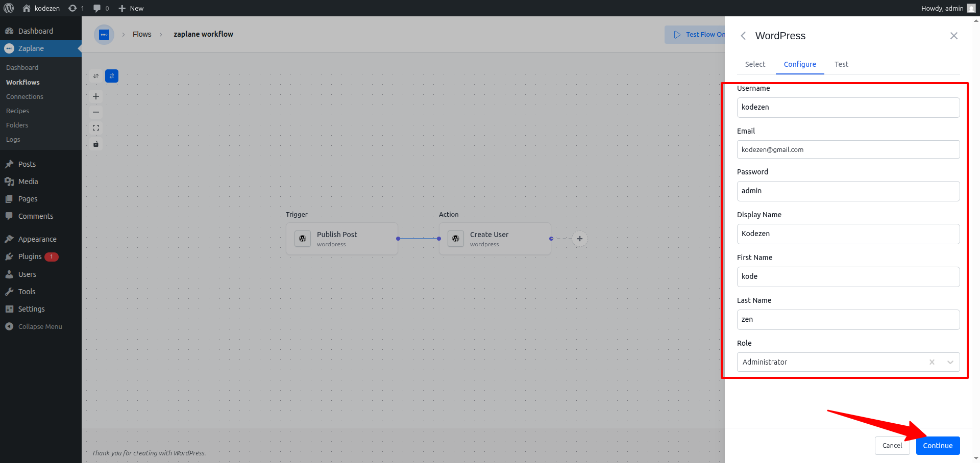
Task: Click the WordPress icon in Publish Post node
Action: point(303,239)
